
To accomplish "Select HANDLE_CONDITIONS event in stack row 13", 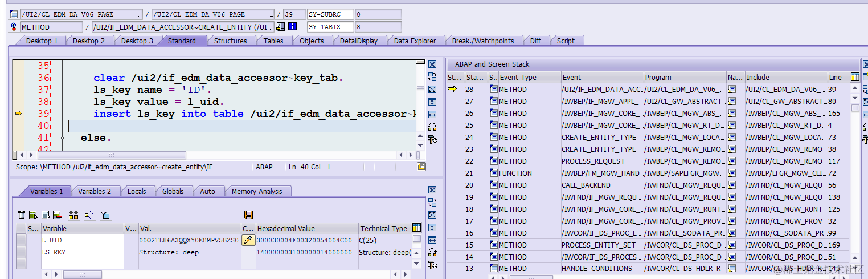I will (601, 269).
